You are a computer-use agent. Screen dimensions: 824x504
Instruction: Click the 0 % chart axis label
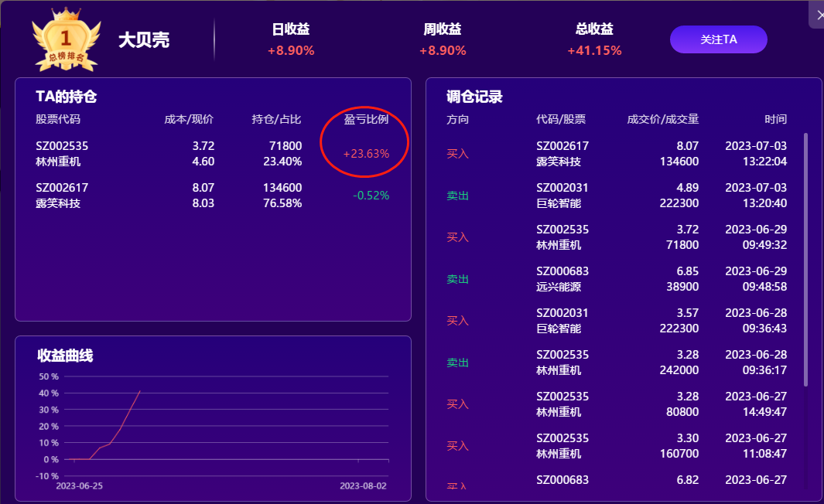tap(51, 459)
